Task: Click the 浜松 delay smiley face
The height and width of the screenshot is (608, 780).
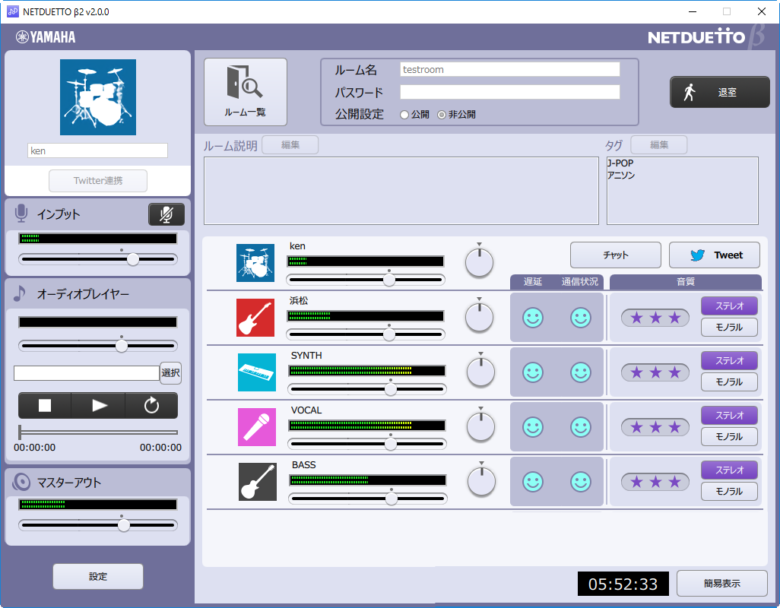Action: coord(533,317)
